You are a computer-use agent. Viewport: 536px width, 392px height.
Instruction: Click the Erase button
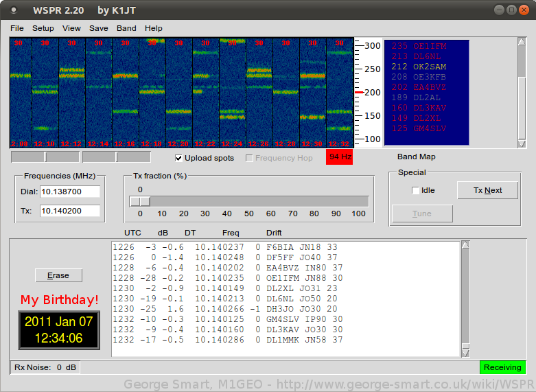click(x=58, y=275)
